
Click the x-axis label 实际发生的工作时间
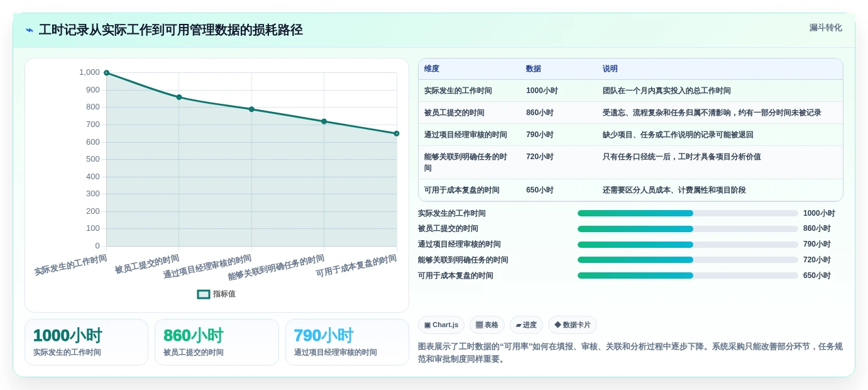[70, 265]
